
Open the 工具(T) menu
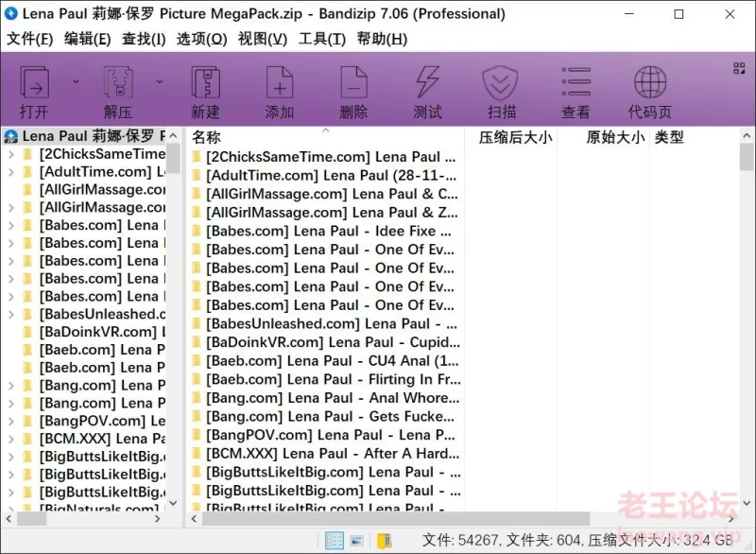[322, 39]
